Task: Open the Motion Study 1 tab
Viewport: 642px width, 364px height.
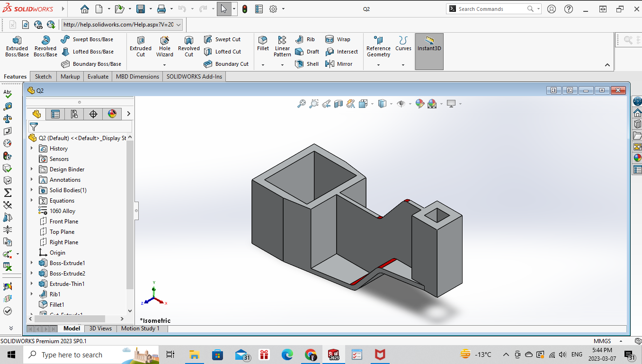Action: click(x=140, y=328)
